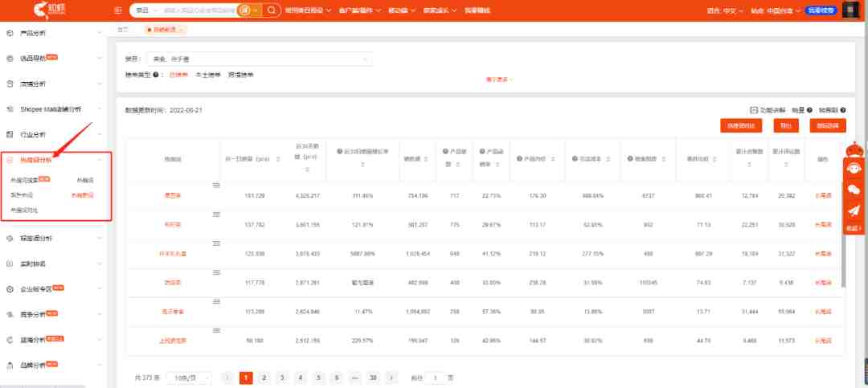Click the hamburger menu icon beside the logo

point(118,10)
